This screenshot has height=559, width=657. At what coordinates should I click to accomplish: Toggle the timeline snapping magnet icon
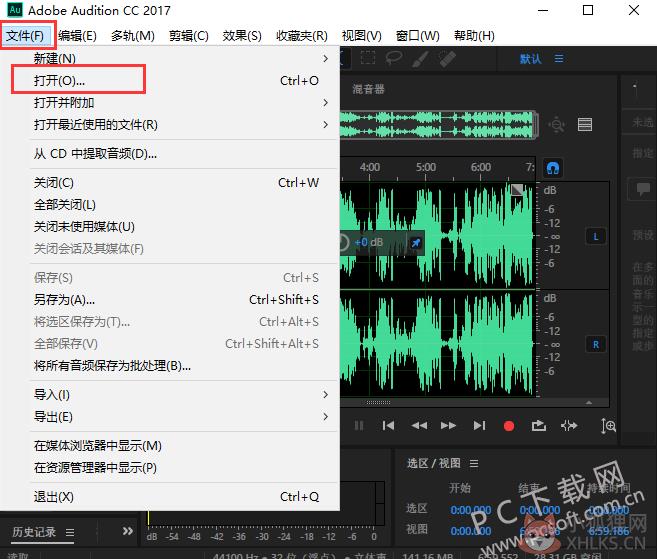coord(553,168)
